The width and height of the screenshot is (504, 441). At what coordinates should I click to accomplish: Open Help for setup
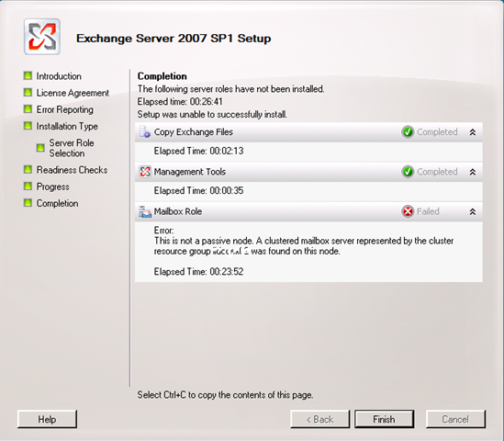(x=47, y=419)
